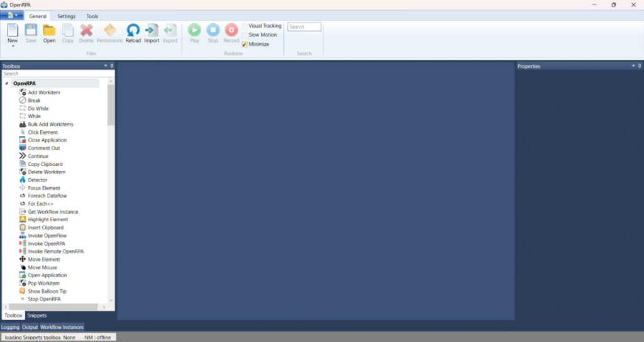Click the Export icon

coord(170,30)
